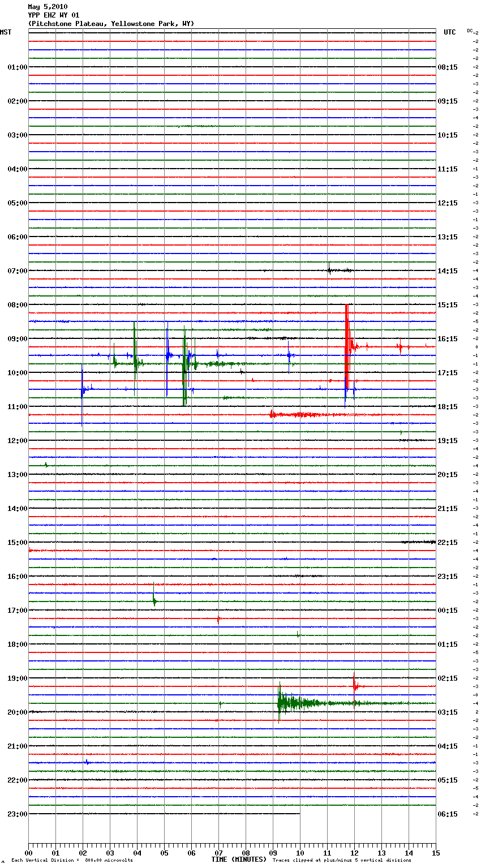Click the 21:15 UTC row label

[448, 509]
